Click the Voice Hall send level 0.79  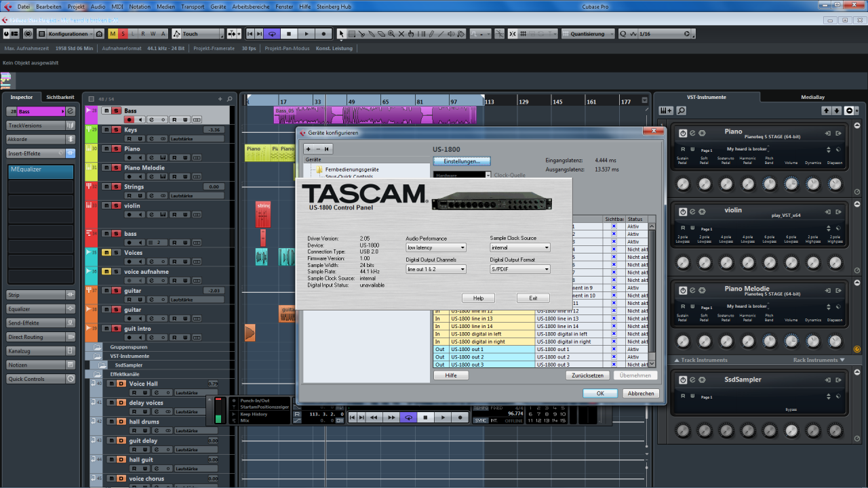213,384
